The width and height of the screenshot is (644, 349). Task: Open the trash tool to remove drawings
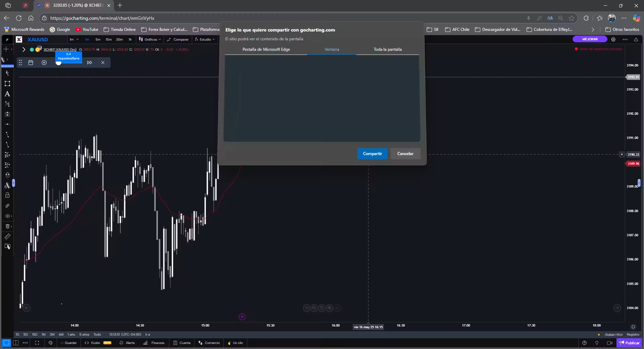(x=7, y=227)
